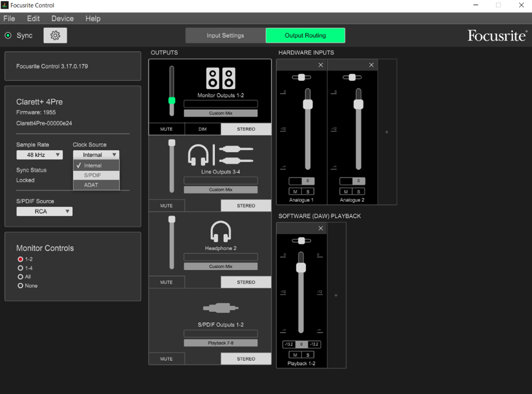This screenshot has width=532, height=394.
Task: Toggle STEREO on Line Outputs 3-4
Action: pos(246,206)
